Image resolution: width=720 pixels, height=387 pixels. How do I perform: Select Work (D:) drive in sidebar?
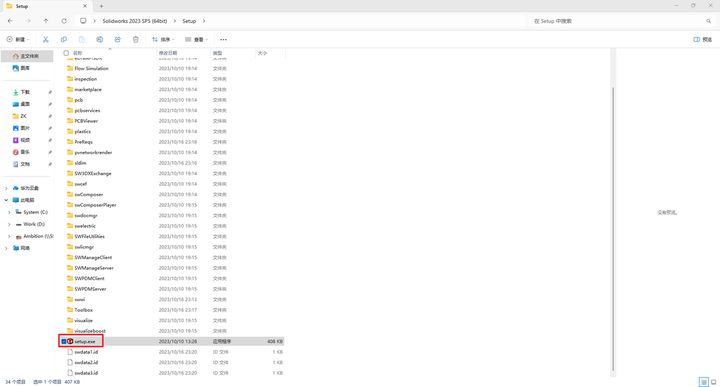click(30, 224)
